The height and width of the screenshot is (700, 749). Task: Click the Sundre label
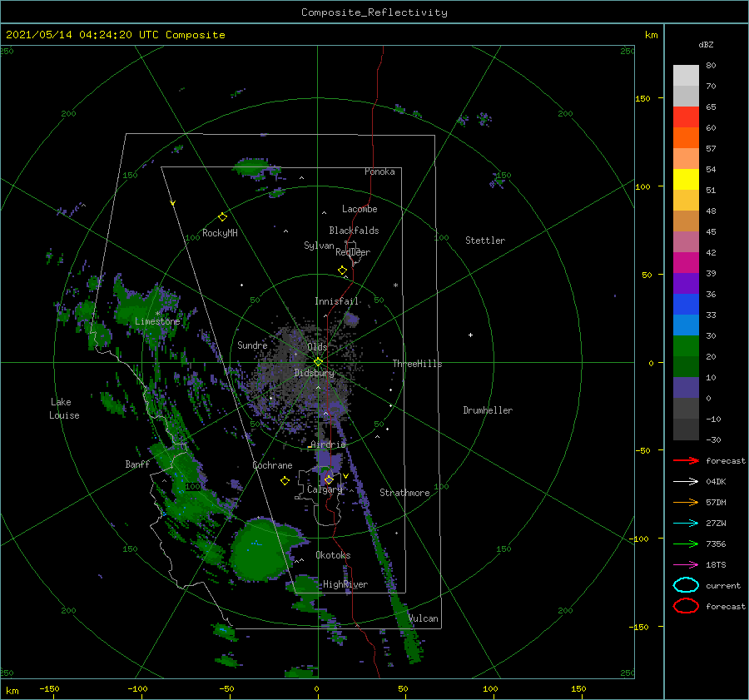(x=252, y=345)
